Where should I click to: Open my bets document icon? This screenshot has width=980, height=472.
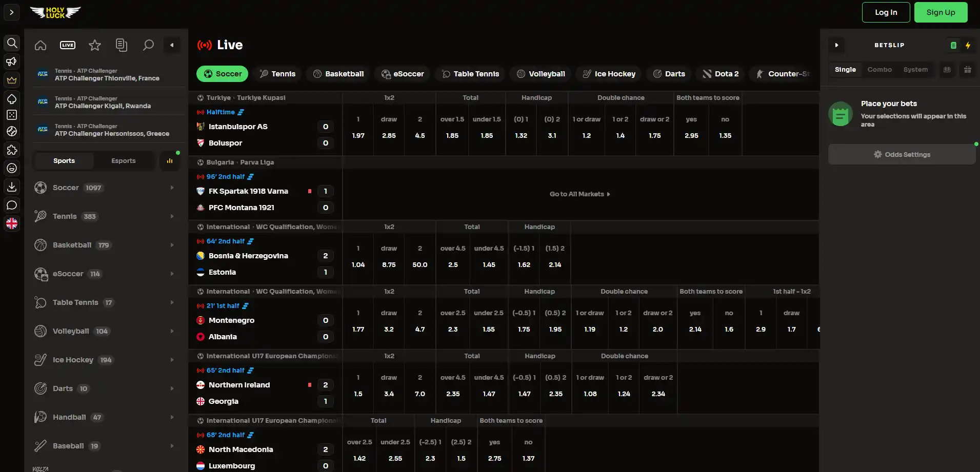(122, 45)
